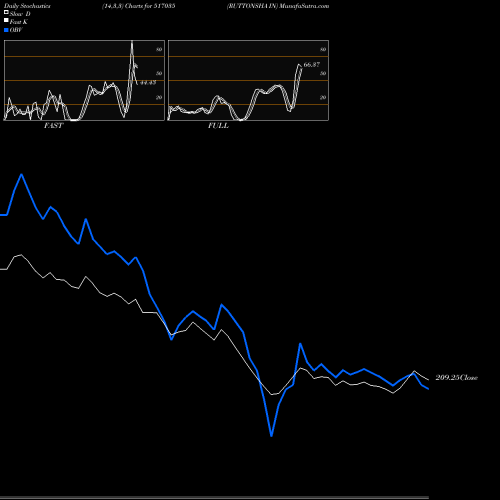Click the 50 level label in FULL chart

click(x=323, y=73)
